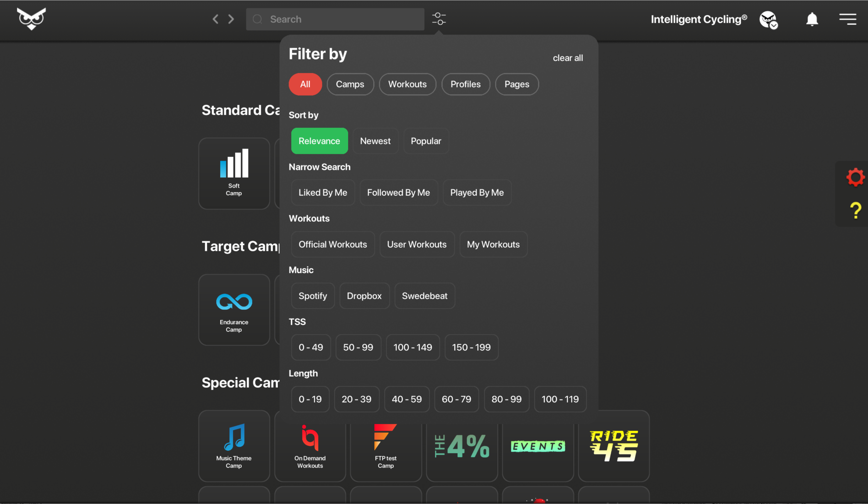The image size is (868, 504).
Task: Click the filter sliders icon
Action: coord(439,19)
